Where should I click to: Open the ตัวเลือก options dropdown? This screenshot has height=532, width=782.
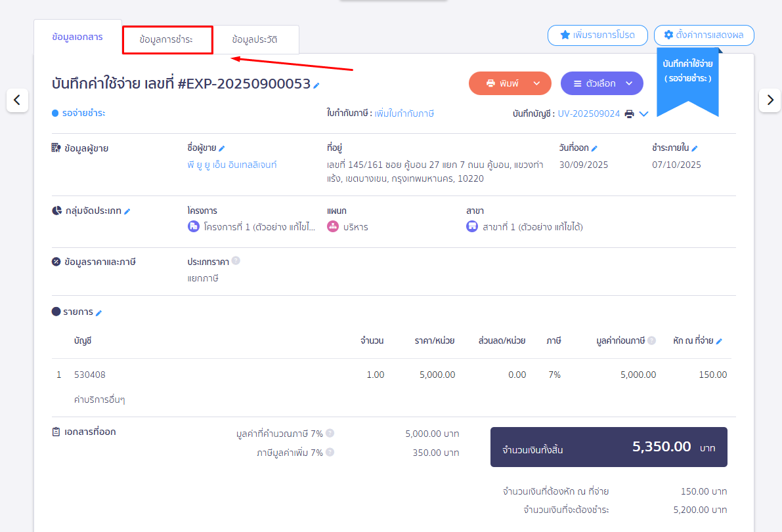pyautogui.click(x=628, y=83)
